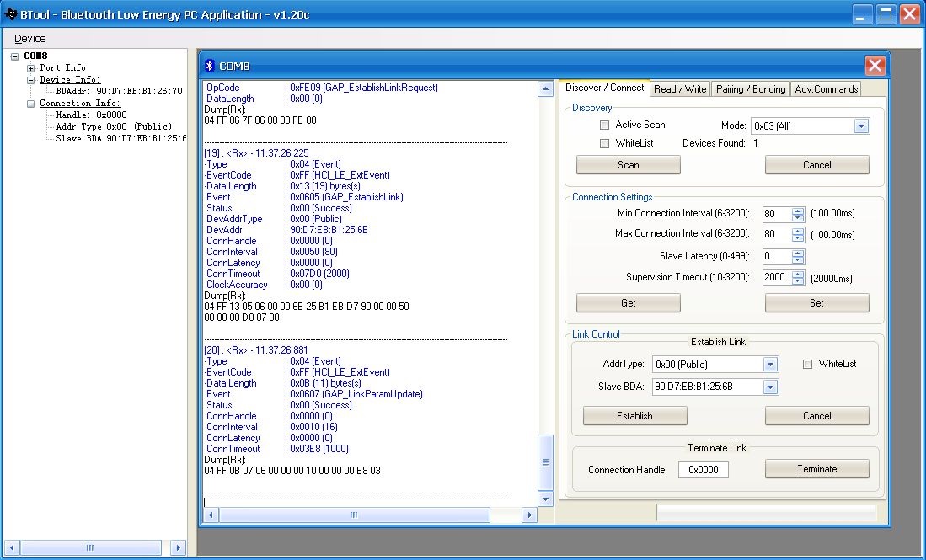Click the Slave Latency input field

pyautogui.click(x=777, y=256)
